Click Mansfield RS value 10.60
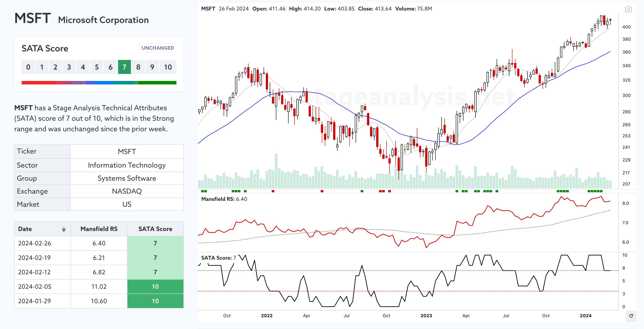 [99, 301]
